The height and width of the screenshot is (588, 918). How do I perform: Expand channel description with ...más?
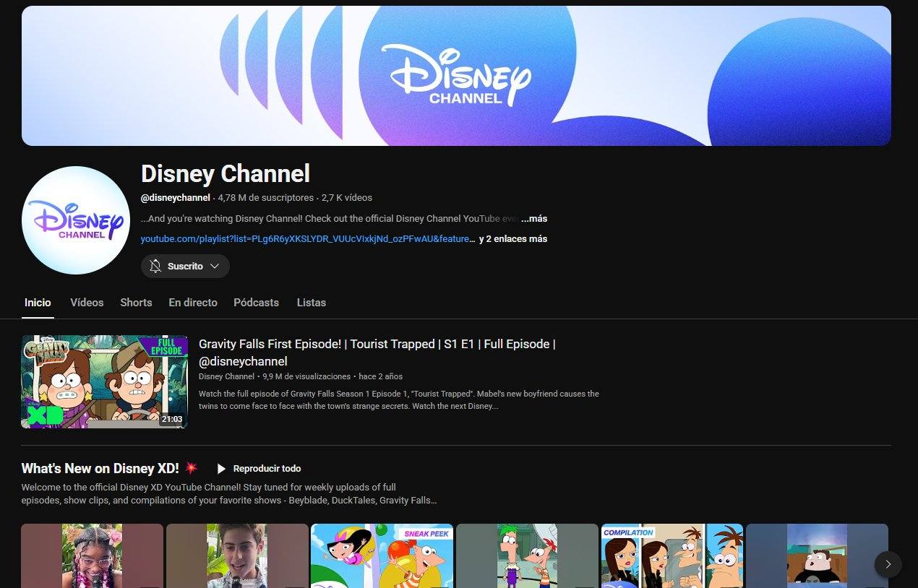(534, 218)
